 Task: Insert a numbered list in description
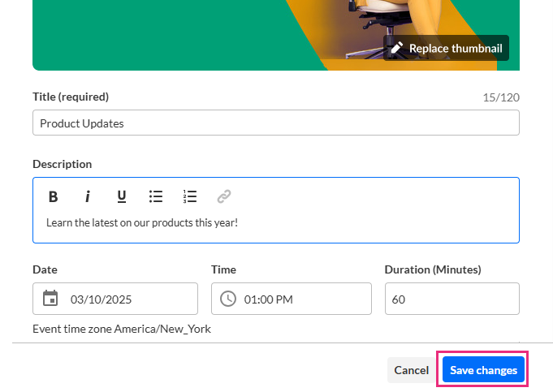[x=190, y=196]
